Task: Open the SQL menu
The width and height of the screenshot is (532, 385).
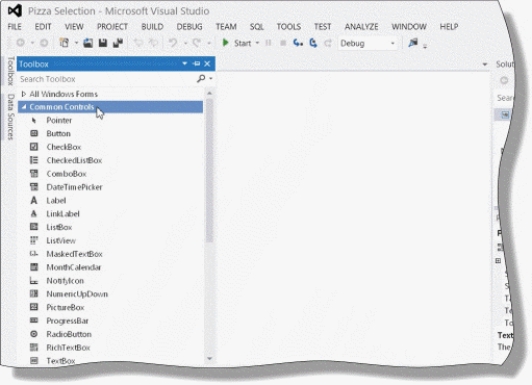Action: [x=257, y=26]
